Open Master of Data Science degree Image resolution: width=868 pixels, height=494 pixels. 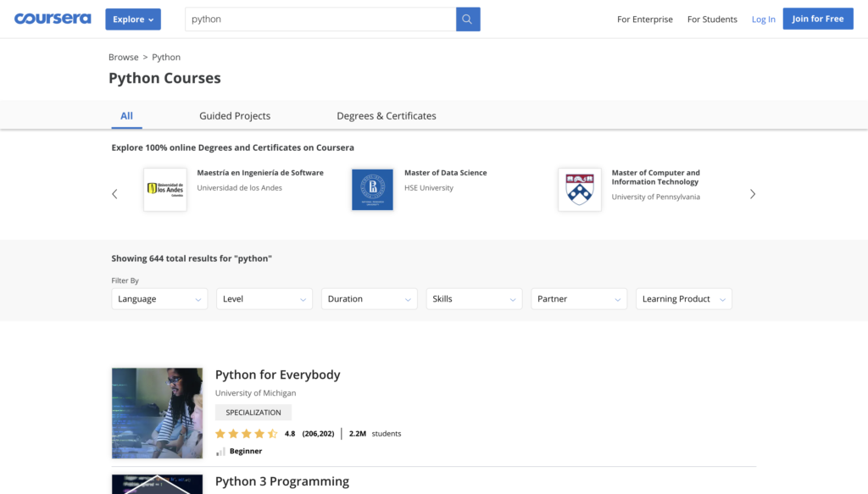click(446, 173)
